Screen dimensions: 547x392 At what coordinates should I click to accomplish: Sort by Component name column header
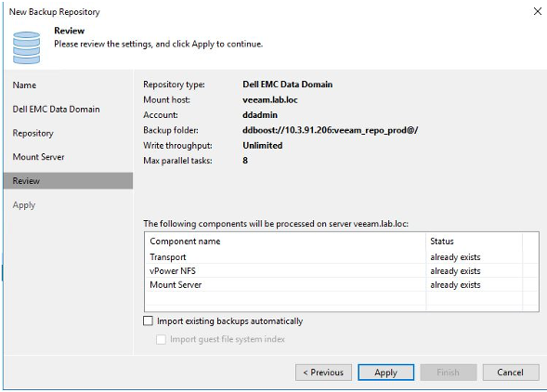click(x=285, y=242)
